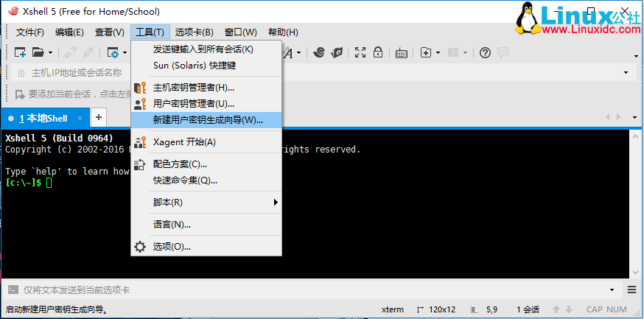Open the 编辑(E) menu

69,32
